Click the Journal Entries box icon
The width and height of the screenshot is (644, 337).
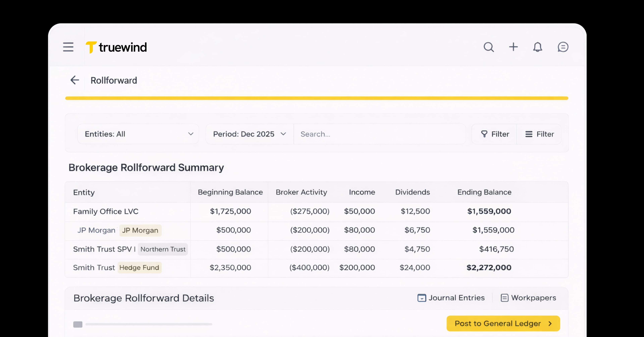pyautogui.click(x=421, y=298)
